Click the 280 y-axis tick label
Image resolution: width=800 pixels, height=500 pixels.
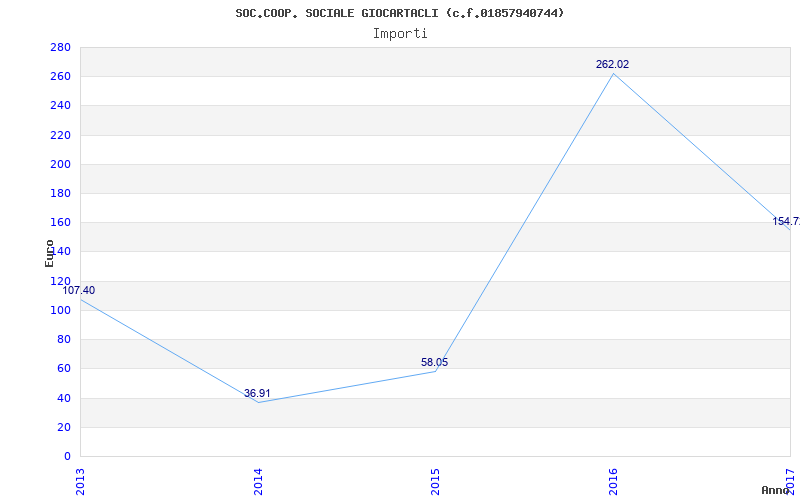[60, 47]
